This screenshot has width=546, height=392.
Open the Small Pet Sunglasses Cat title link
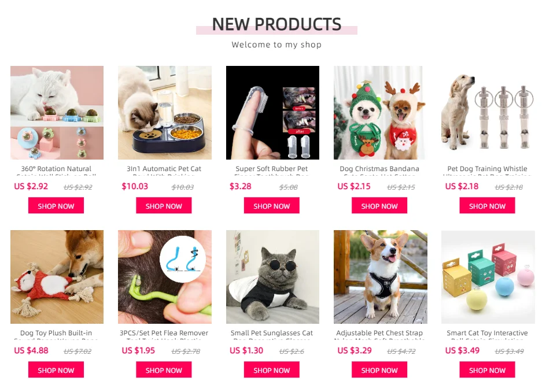272,334
